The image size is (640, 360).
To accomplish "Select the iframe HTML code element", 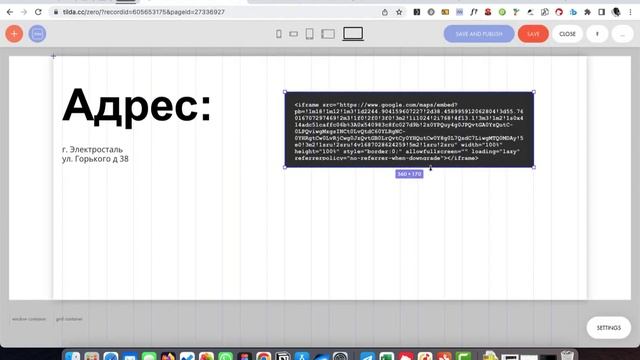I will 409,129.
